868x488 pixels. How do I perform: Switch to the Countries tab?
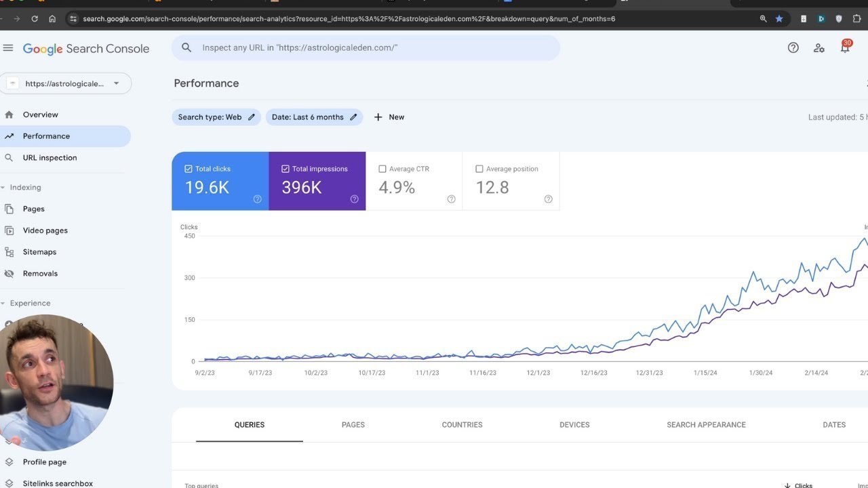point(462,425)
